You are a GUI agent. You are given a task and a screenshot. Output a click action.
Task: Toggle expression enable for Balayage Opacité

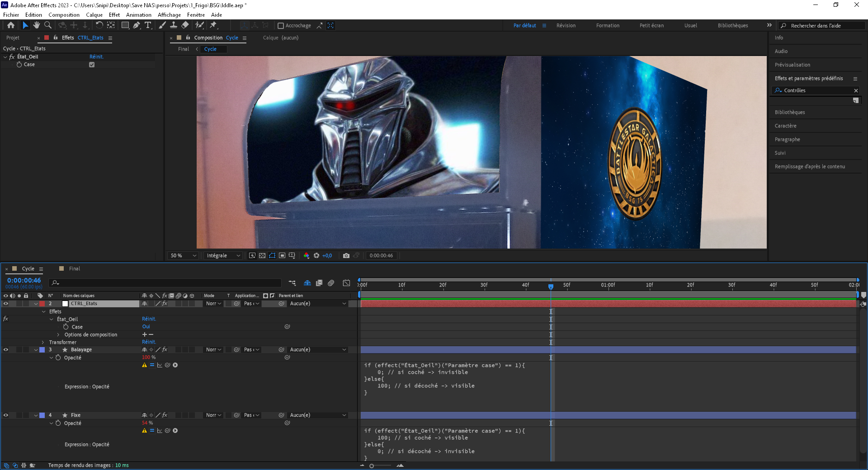[152, 365]
